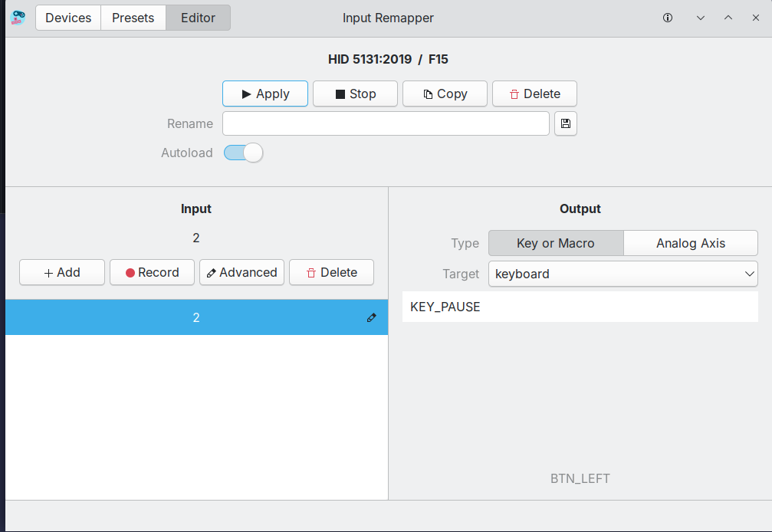
Task: Open the keyboard Target dropdown
Action: (x=623, y=274)
